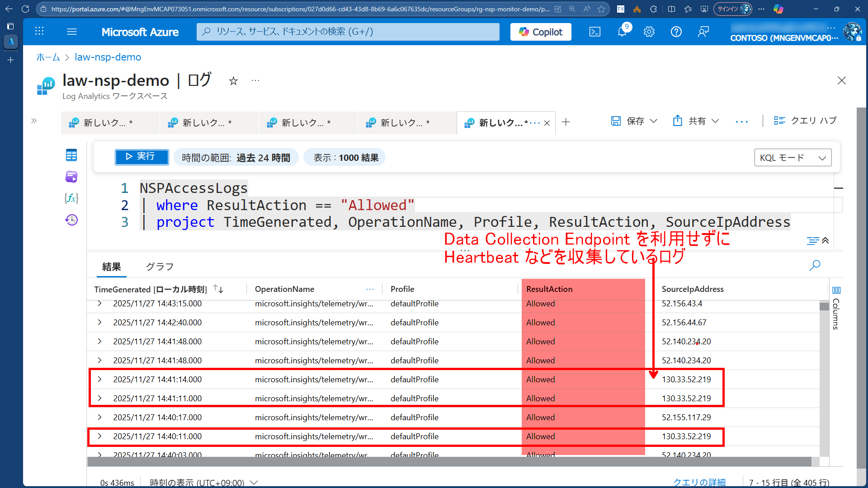The image size is (868, 488).
Task: Open the Functions panel using the {fx} icon
Action: click(x=71, y=198)
